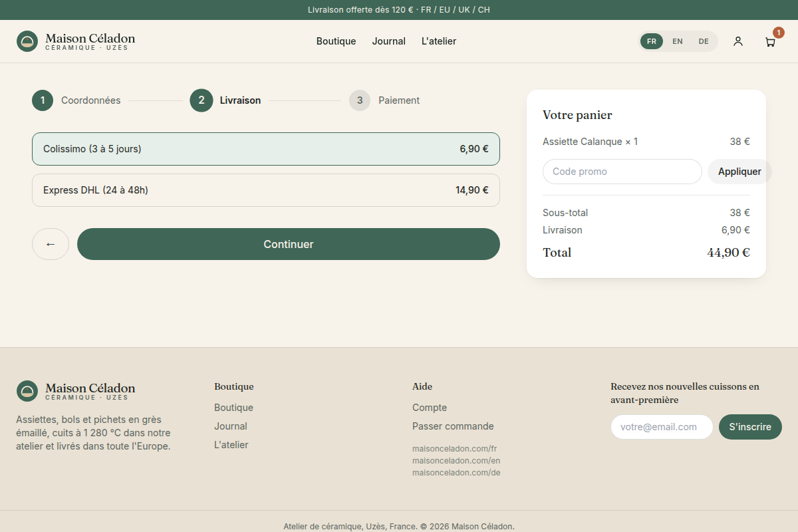The width and height of the screenshot is (798, 532).
Task: Select Express DHL (24 à 48h) delivery
Action: (266, 190)
